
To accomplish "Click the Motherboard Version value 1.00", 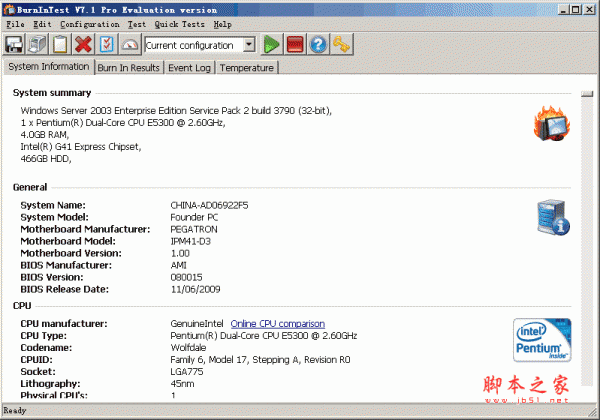I will tap(180, 253).
